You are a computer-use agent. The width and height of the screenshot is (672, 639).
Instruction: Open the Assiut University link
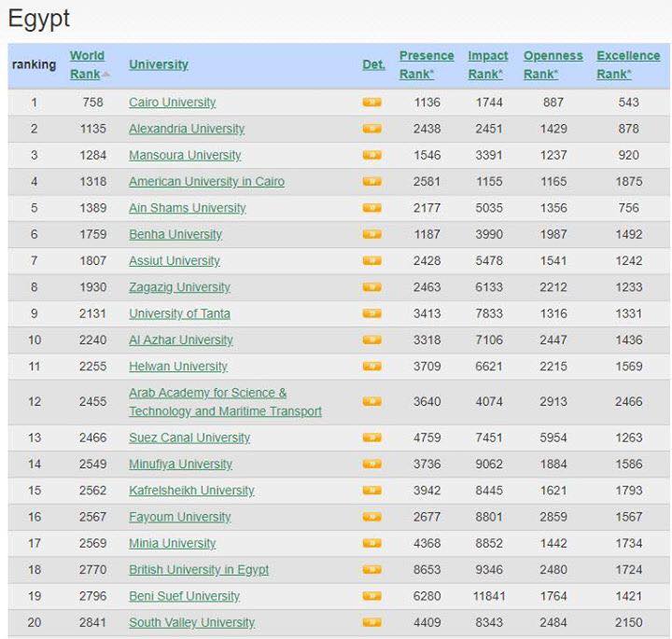coord(175,261)
